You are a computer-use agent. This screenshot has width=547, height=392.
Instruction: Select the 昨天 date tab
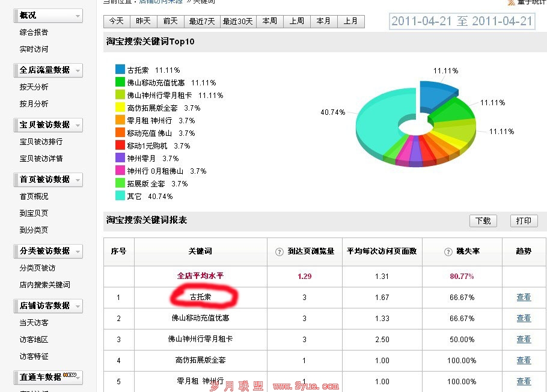[144, 21]
